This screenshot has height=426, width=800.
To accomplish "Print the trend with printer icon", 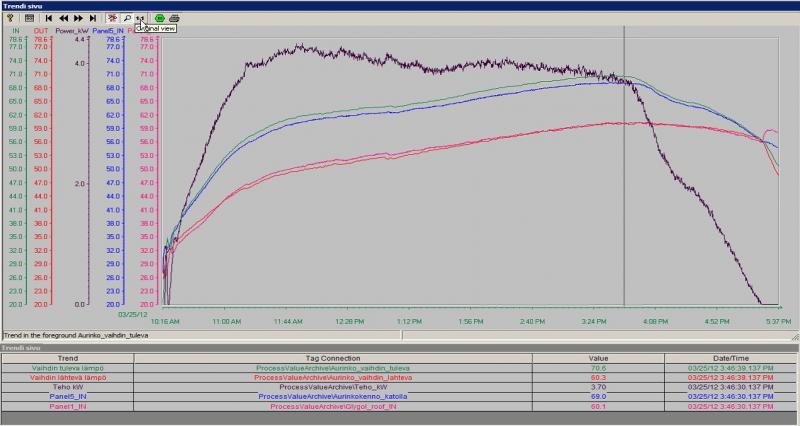I will click(174, 18).
